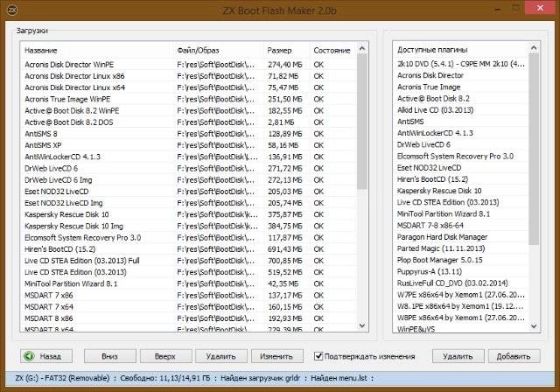Select MSDART 8 x86 row
This screenshot has height=392, width=560.
(x=189, y=318)
